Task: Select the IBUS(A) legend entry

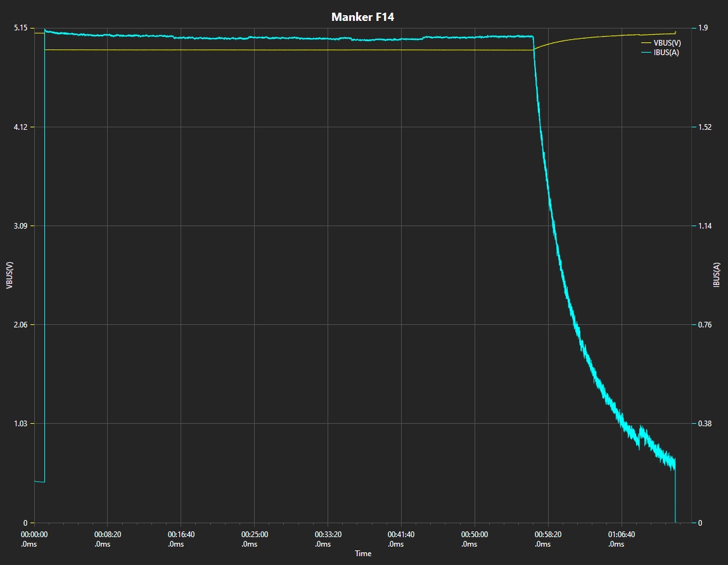Action: [x=660, y=53]
